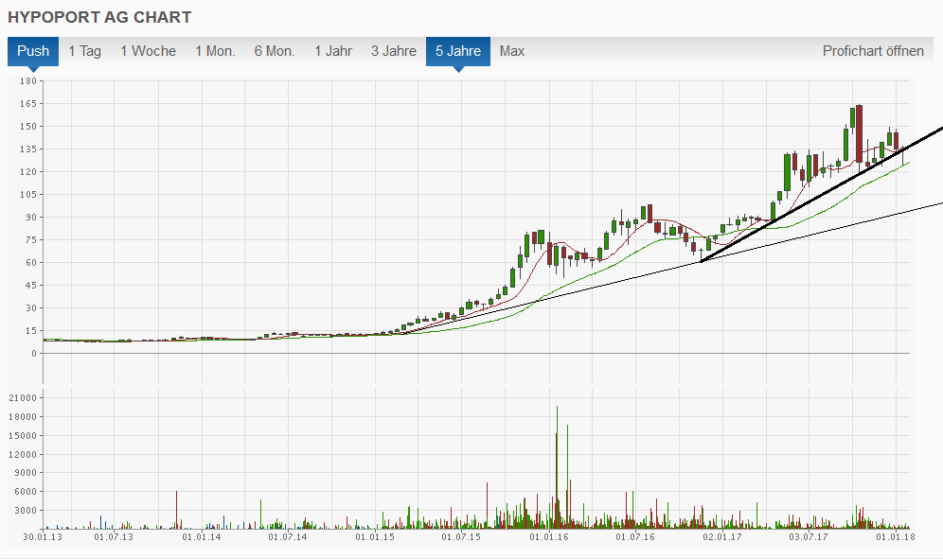Image resolution: width=943 pixels, height=560 pixels.
Task: Click the highest green volume spike
Action: click(558, 467)
